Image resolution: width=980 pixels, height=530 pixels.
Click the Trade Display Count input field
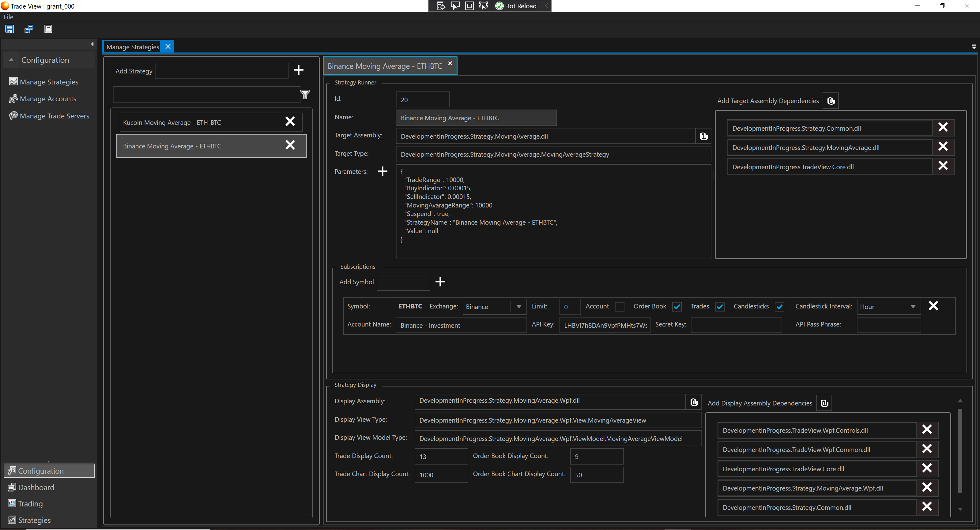pyautogui.click(x=441, y=456)
